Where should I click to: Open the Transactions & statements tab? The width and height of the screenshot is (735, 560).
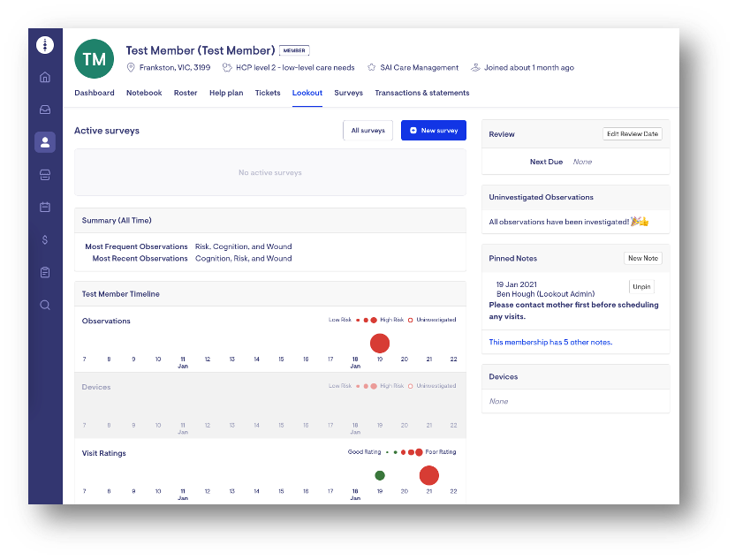coord(421,93)
